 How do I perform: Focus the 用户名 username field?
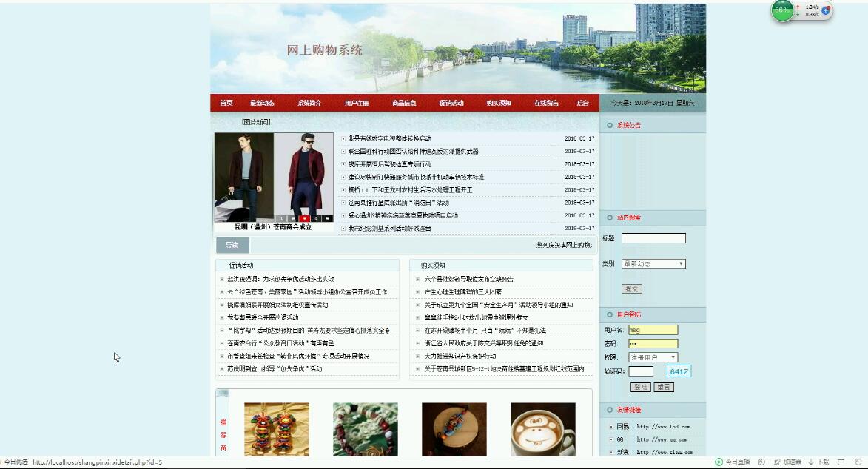tap(653, 330)
